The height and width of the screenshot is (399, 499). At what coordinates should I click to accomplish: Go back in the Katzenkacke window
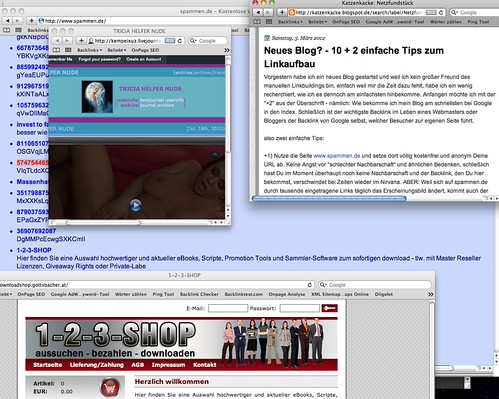click(x=258, y=12)
